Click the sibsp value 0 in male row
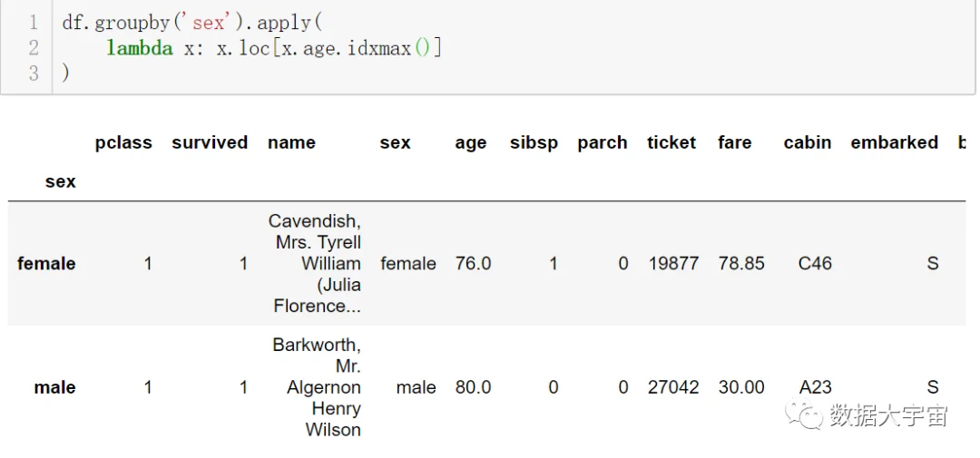This screenshot has width=980, height=458. (x=554, y=387)
